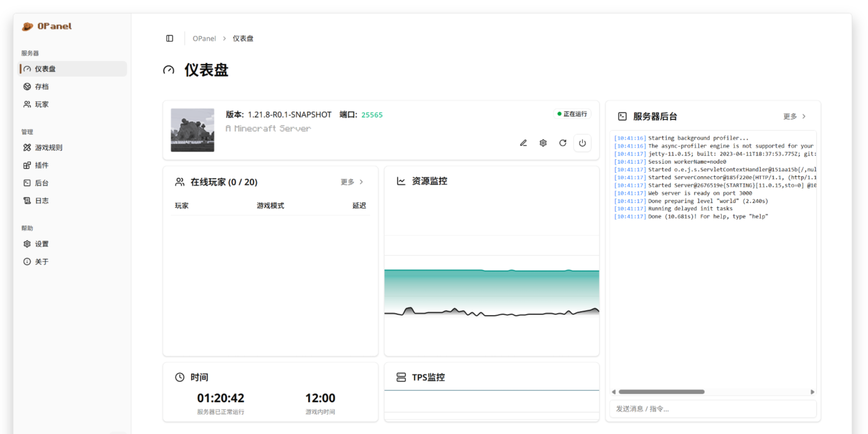Go to 玩家 players page in sidebar
868x434 pixels.
[42, 104]
